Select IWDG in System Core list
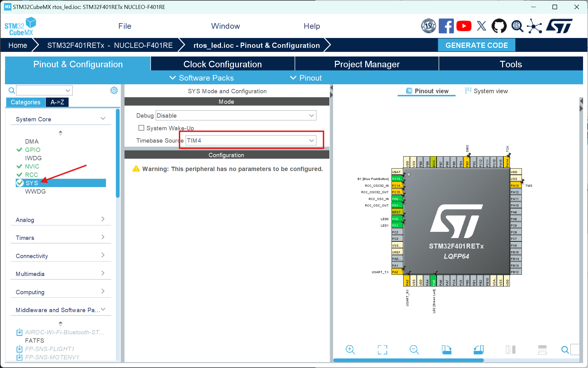Image resolution: width=588 pixels, height=368 pixels. click(33, 158)
